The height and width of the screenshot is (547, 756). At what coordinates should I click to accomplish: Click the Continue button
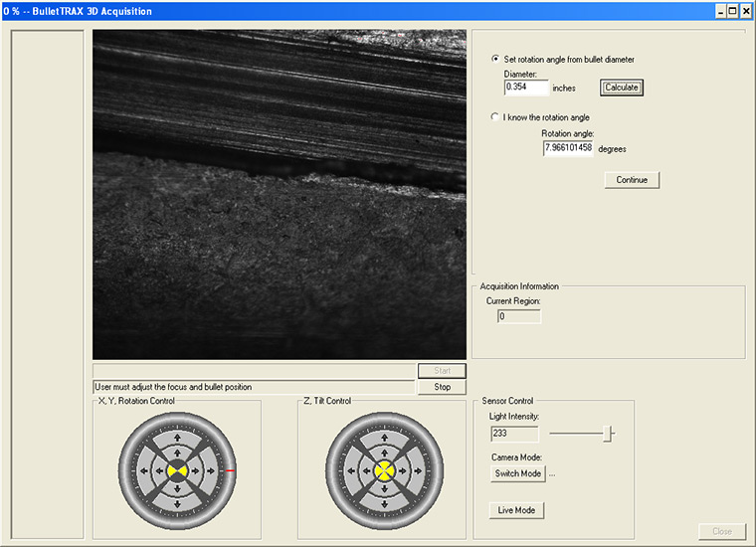tap(632, 180)
